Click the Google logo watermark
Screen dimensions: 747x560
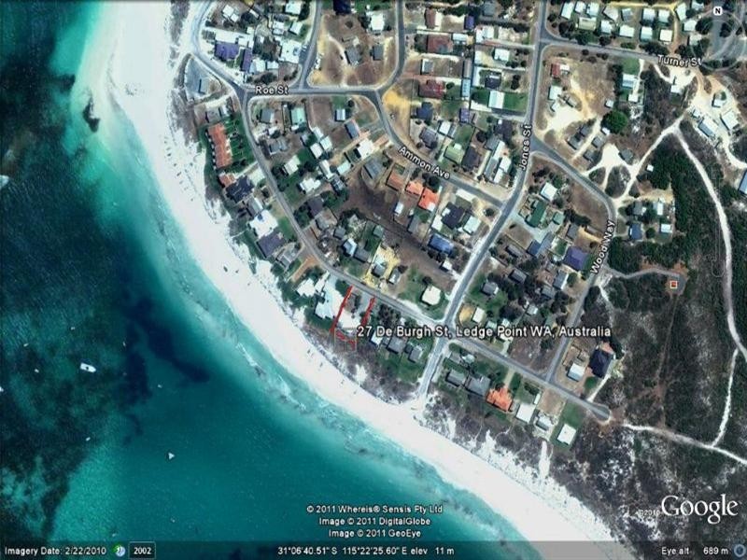698,508
